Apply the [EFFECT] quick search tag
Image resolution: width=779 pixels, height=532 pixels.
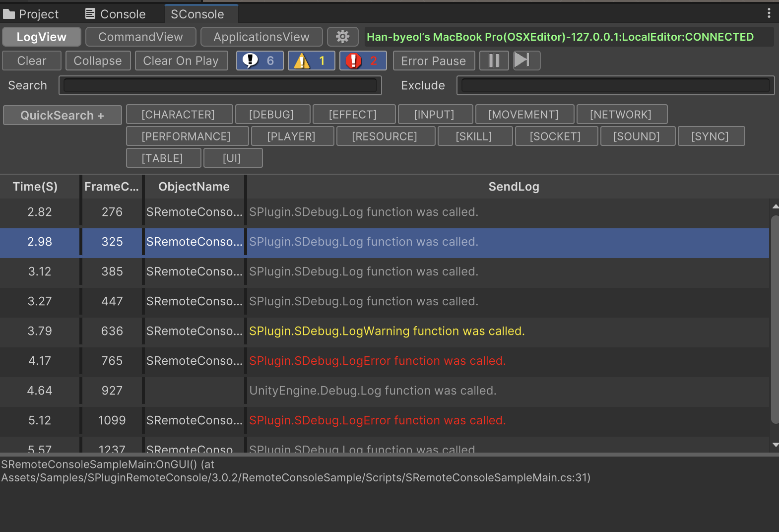(x=353, y=114)
